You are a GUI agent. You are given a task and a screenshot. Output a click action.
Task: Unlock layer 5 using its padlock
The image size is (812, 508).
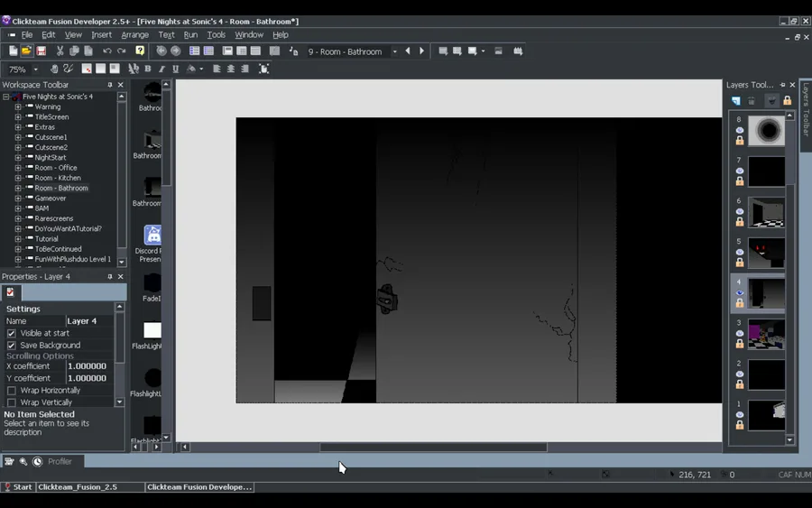coord(740,263)
